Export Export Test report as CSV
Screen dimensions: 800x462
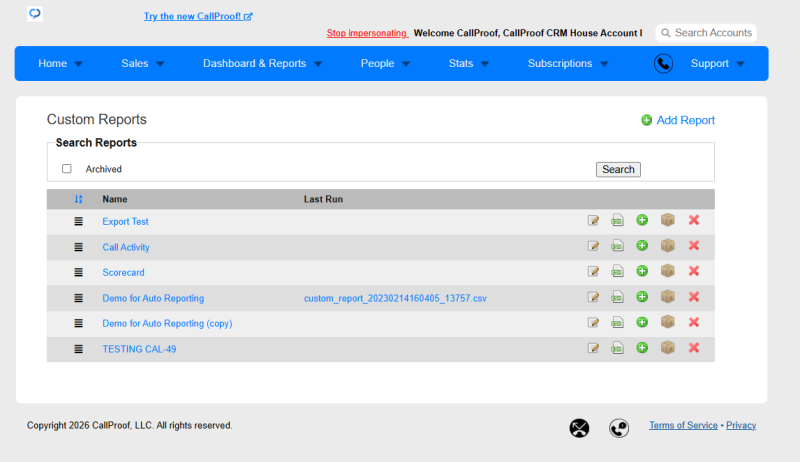617,220
